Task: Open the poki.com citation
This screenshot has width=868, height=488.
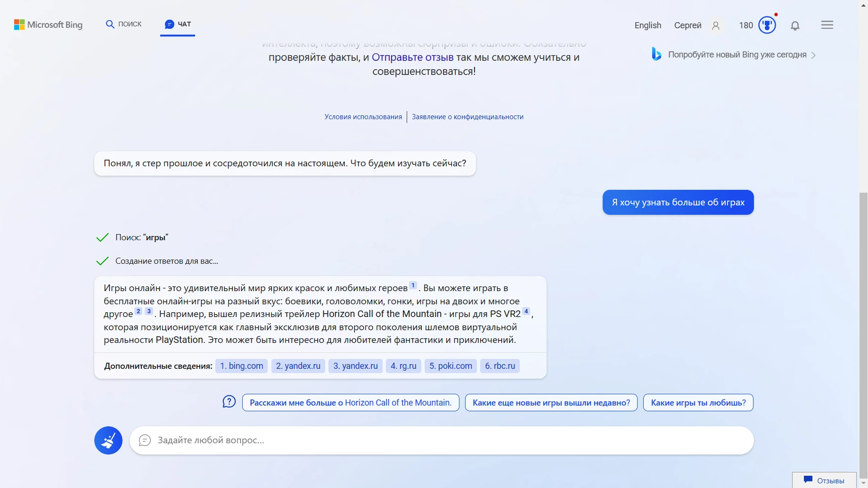Action: tap(450, 366)
